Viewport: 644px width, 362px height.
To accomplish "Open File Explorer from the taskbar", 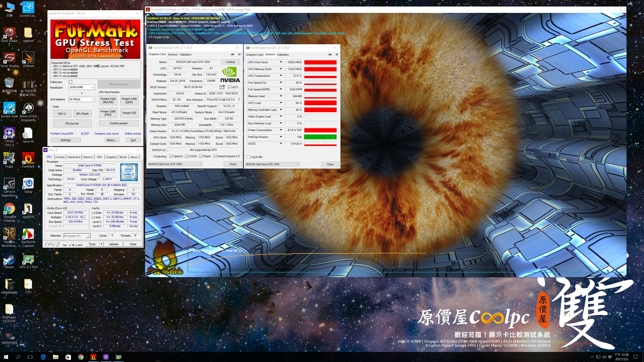I will point(56,357).
